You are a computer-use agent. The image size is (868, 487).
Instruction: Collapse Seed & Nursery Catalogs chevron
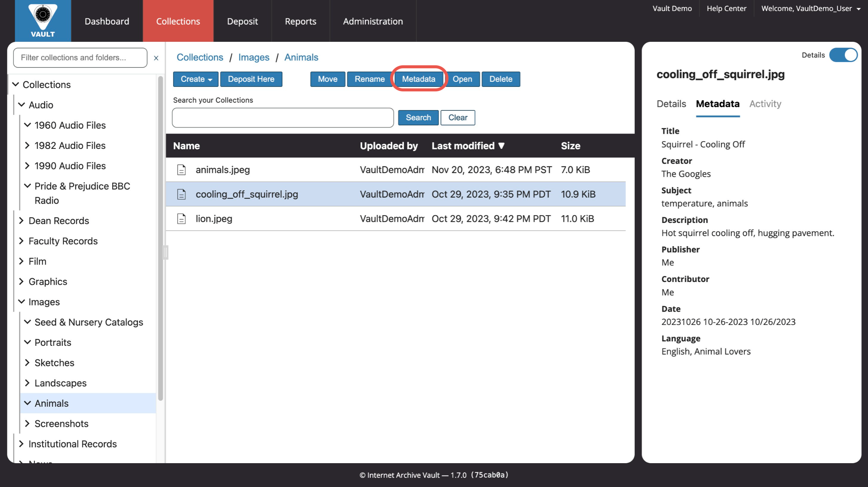pos(28,322)
